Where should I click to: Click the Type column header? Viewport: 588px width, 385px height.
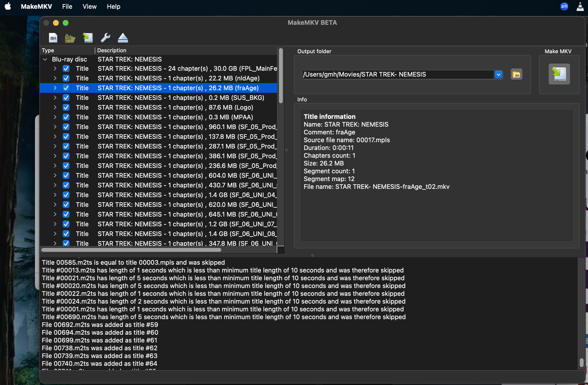[67, 50]
